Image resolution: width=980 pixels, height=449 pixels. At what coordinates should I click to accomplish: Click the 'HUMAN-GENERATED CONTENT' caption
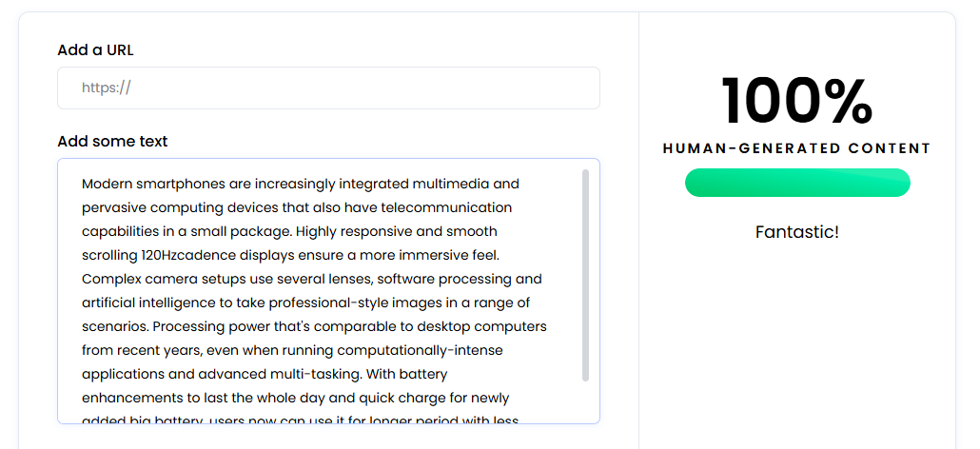coord(796,148)
